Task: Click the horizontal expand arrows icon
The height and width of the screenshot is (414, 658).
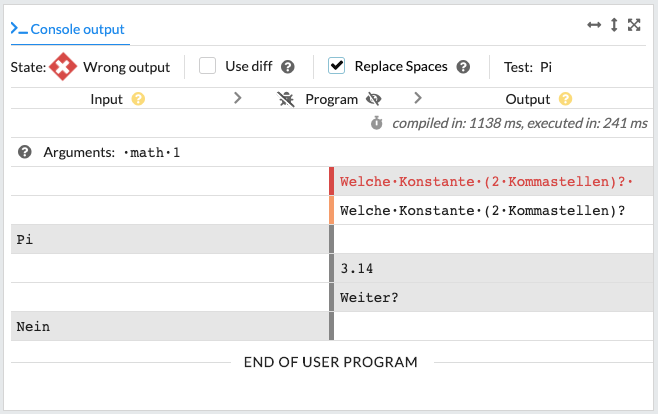Action: pos(594,25)
